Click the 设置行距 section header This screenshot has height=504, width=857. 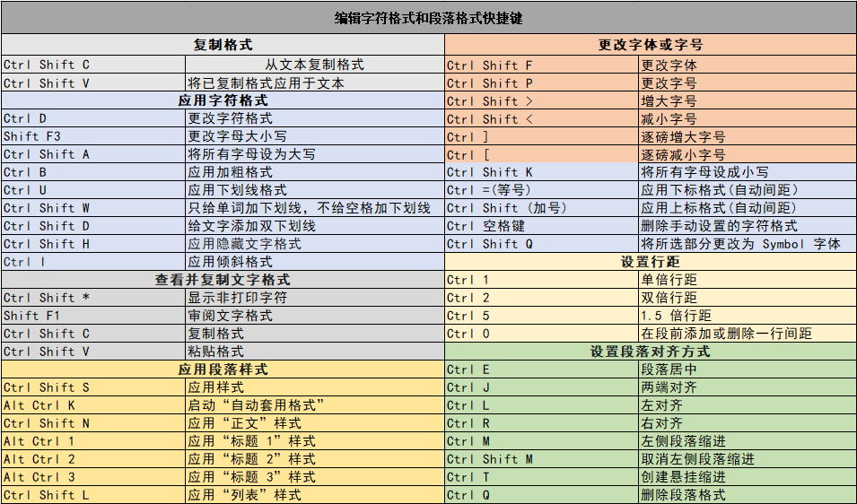(x=651, y=262)
